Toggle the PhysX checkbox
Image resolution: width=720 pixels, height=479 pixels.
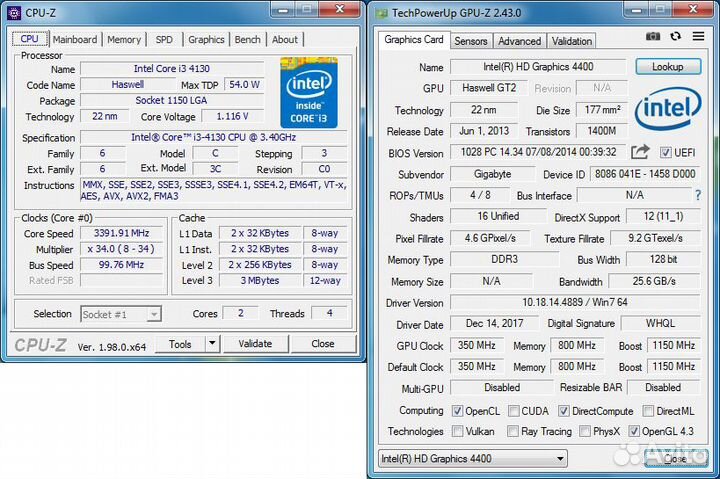coord(585,431)
